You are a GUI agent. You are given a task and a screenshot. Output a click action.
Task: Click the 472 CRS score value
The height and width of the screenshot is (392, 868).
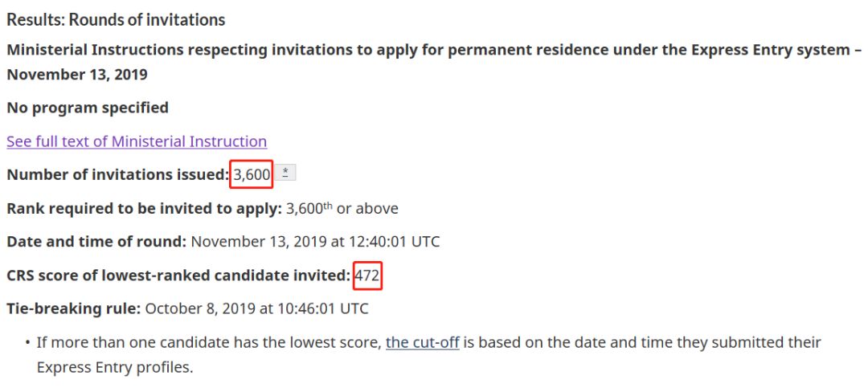366,276
